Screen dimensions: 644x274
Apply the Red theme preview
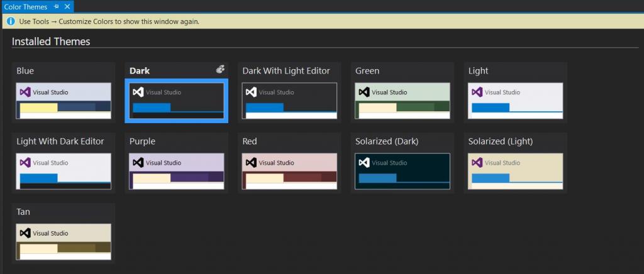coord(289,172)
